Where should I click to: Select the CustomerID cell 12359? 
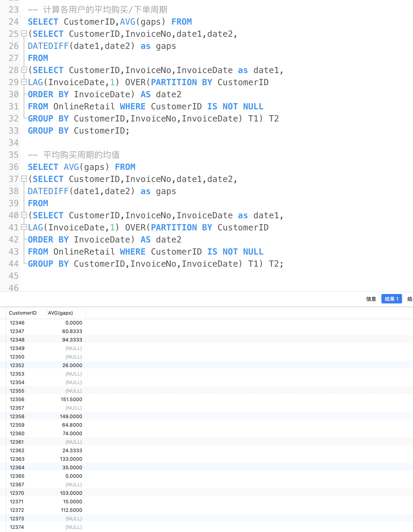[x=17, y=425]
